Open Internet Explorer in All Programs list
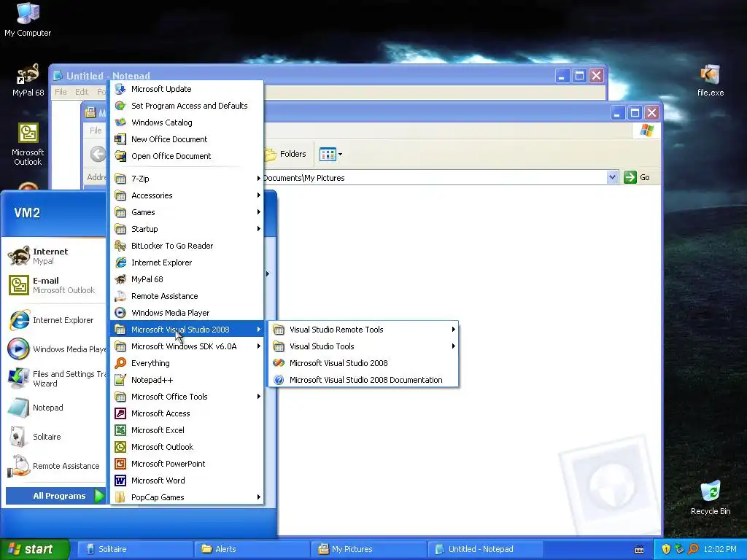 coord(187,262)
